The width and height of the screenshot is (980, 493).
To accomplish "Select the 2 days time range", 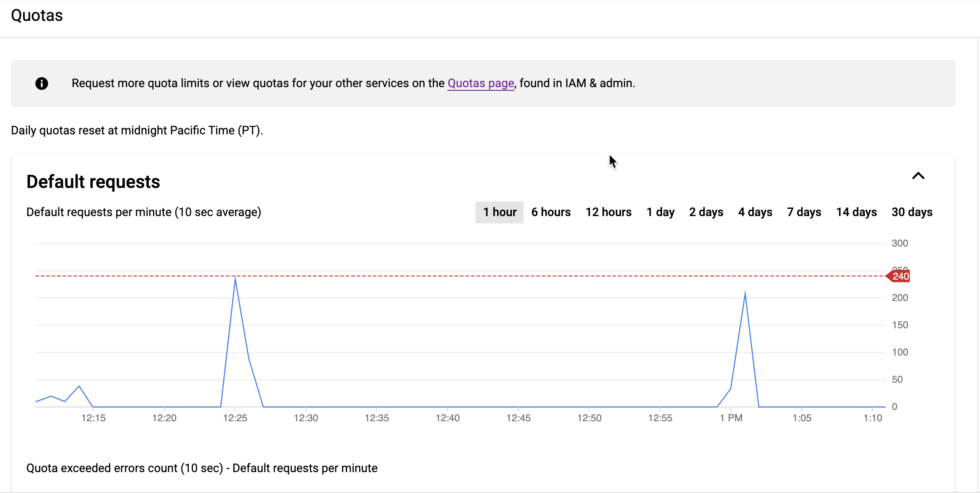I will tap(706, 212).
